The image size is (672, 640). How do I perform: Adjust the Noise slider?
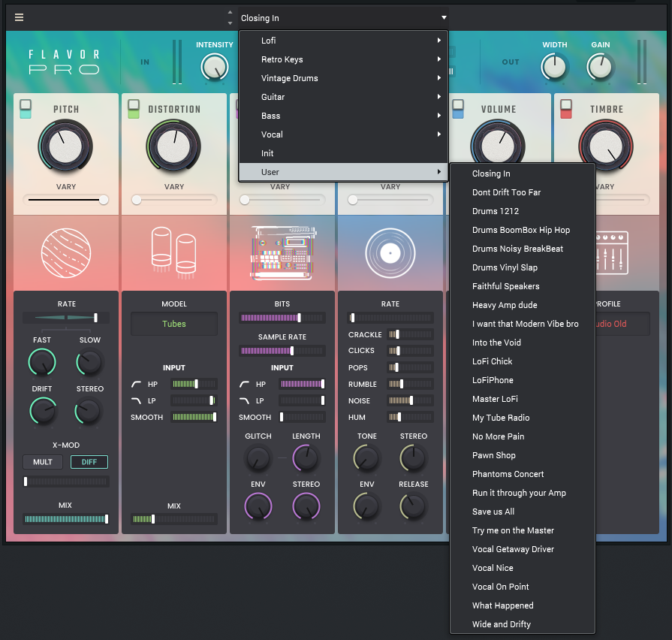pos(410,401)
